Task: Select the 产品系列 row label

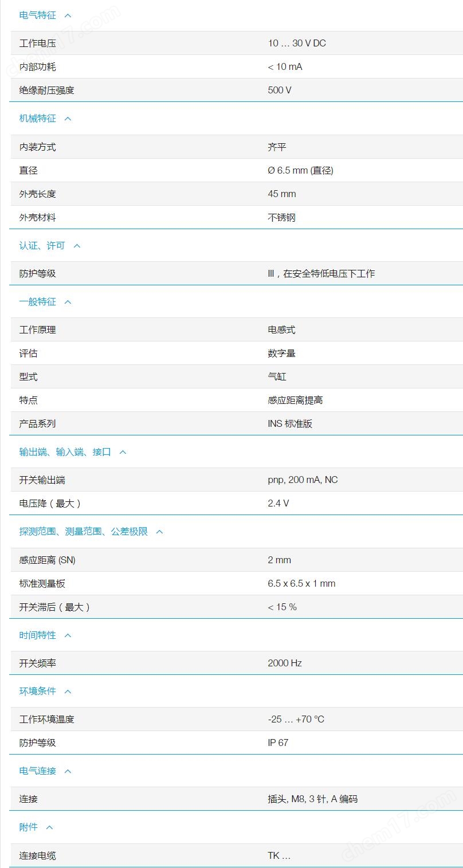Action: click(38, 424)
